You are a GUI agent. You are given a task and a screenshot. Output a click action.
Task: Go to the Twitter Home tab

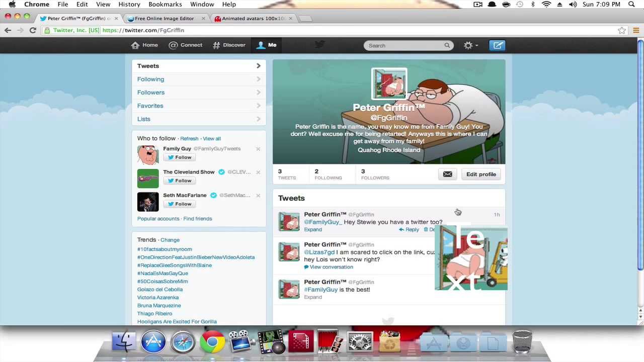click(144, 45)
